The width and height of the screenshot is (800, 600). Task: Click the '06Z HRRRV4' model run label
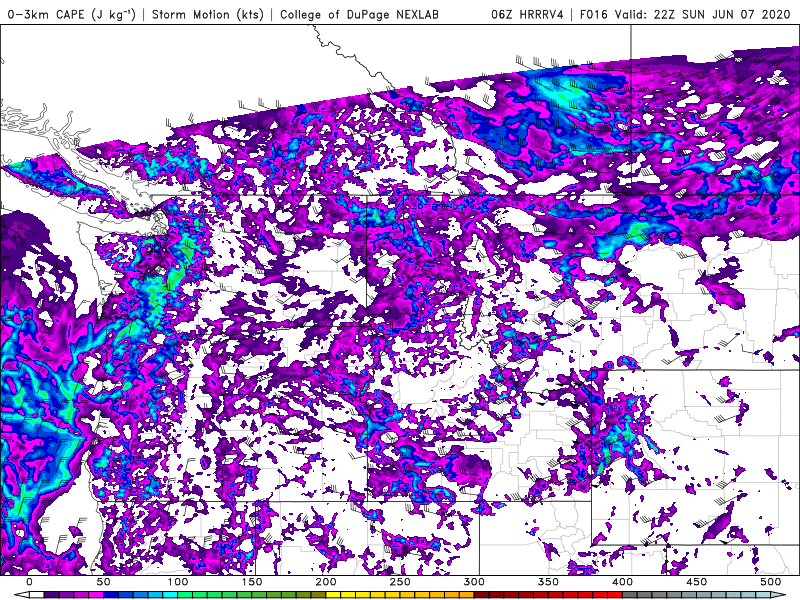(x=527, y=14)
